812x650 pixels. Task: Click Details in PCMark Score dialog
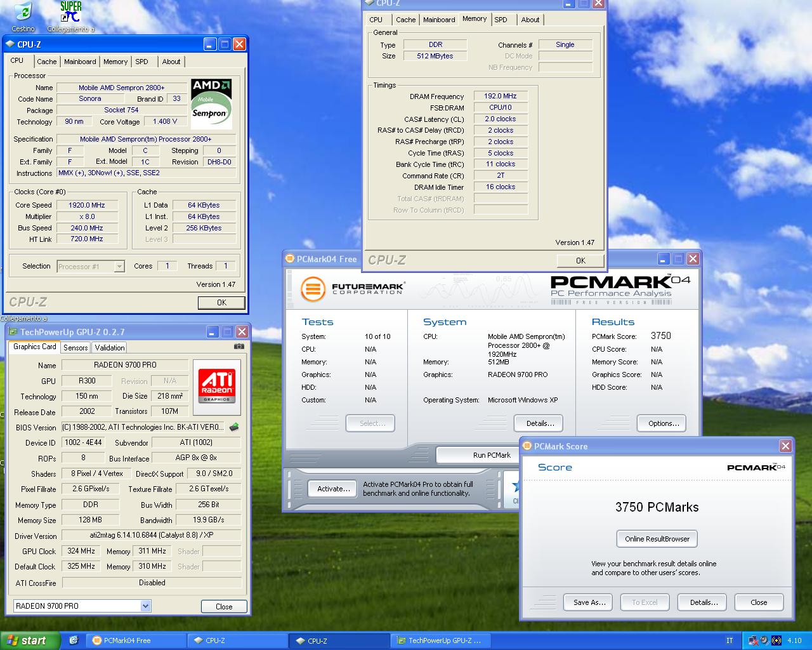click(704, 602)
